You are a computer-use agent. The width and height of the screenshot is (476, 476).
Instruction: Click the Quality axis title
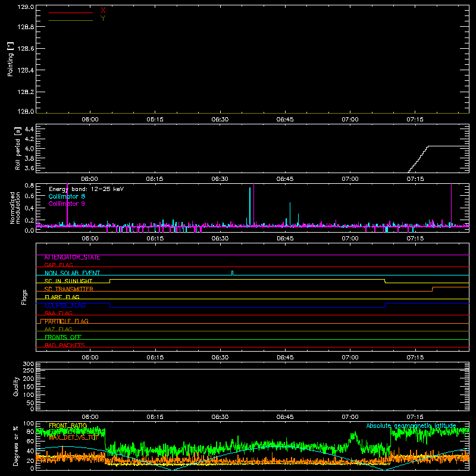click(16, 386)
